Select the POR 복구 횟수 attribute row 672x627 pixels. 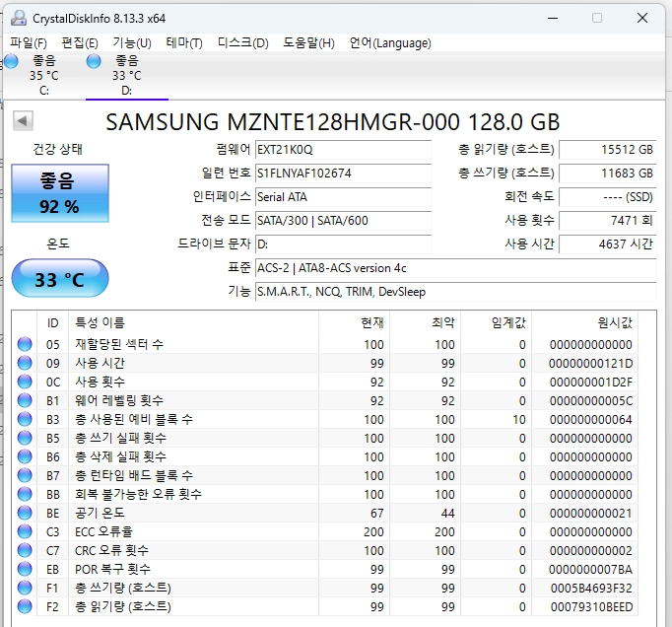(x=325, y=569)
